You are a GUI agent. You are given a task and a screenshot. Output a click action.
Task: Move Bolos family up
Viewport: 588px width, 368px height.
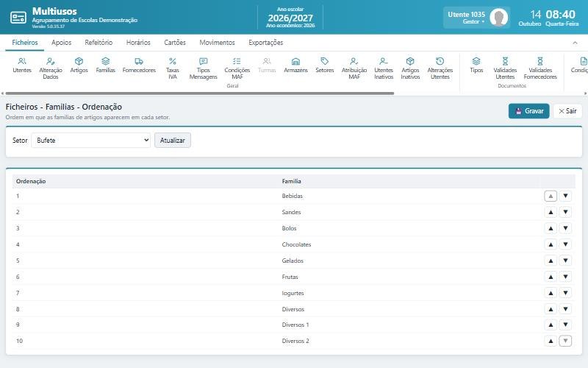pos(551,228)
